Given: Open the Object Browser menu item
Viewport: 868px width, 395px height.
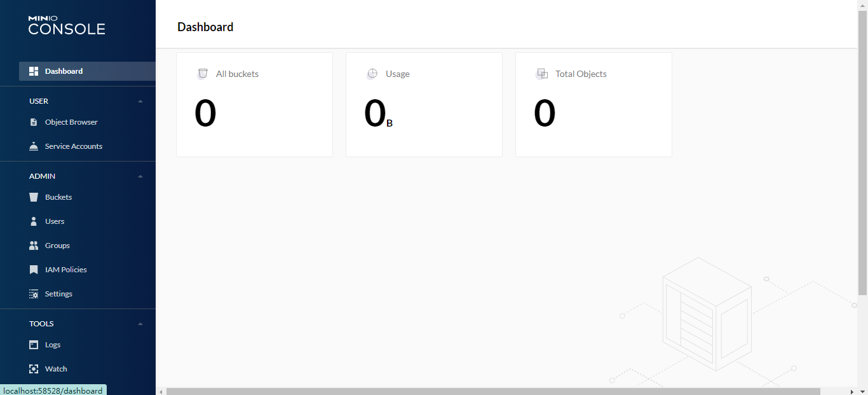Looking at the screenshot, I should pyautogui.click(x=71, y=122).
